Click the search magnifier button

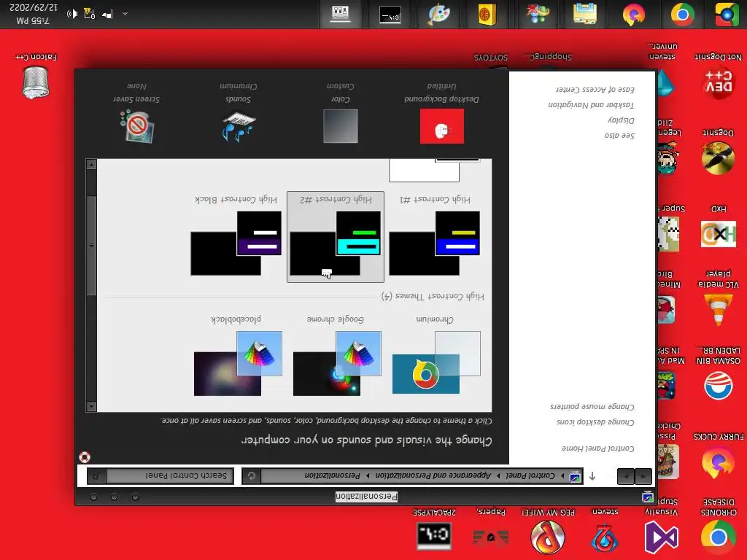coord(97,475)
